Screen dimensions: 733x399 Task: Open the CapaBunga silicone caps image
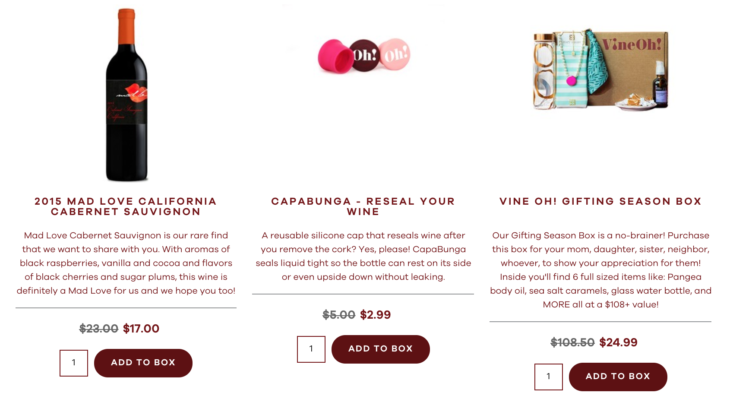point(364,55)
